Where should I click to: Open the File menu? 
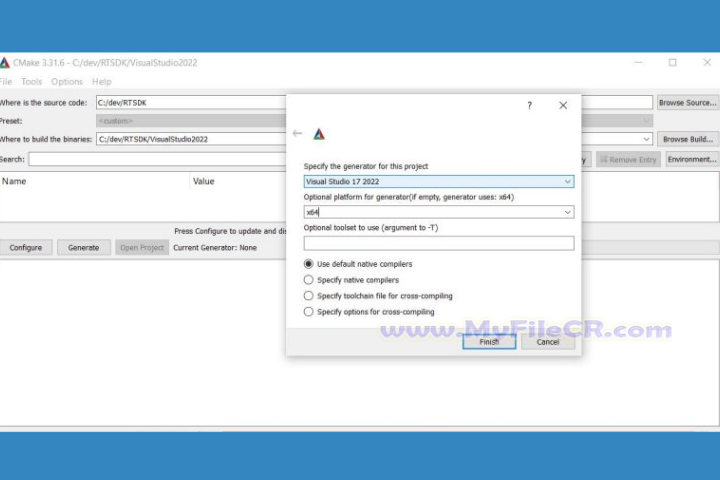point(6,82)
